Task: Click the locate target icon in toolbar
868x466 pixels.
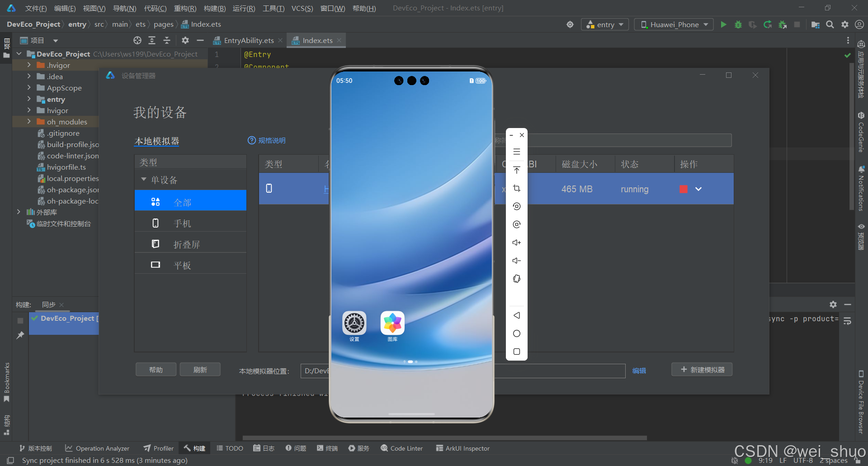Action: (x=570, y=24)
